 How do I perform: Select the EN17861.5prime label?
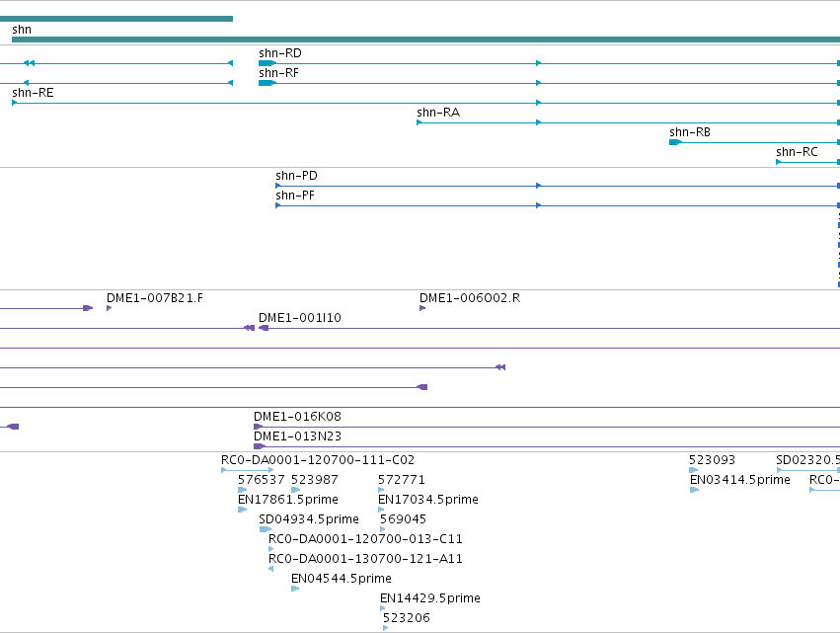287,500
